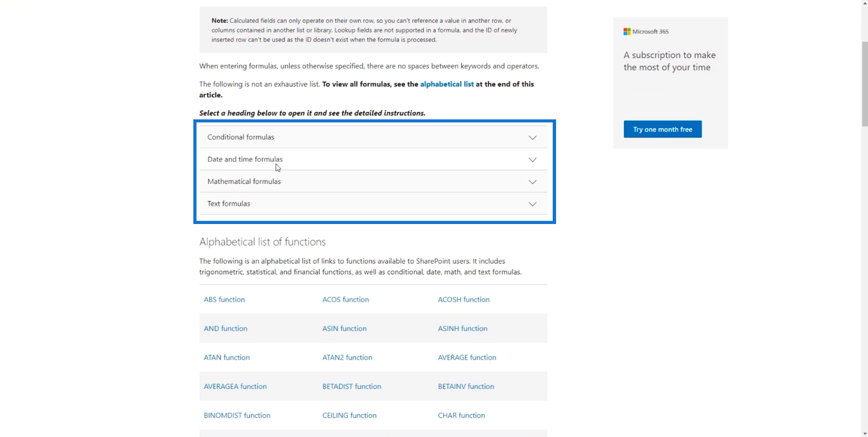
Task: Open the ACOS function link
Action: click(346, 299)
